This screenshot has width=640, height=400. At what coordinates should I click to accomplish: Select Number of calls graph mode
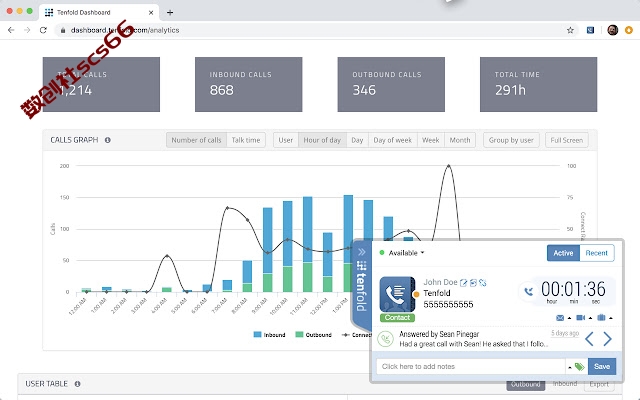pyautogui.click(x=196, y=140)
